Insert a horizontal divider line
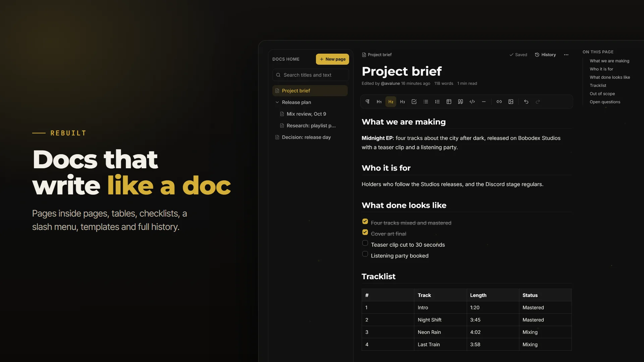 pos(484,102)
